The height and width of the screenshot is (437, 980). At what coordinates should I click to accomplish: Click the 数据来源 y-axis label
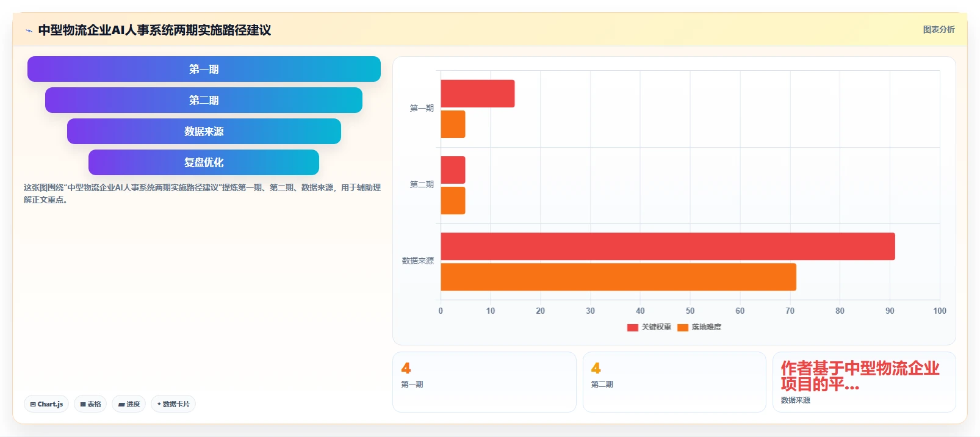tap(418, 261)
